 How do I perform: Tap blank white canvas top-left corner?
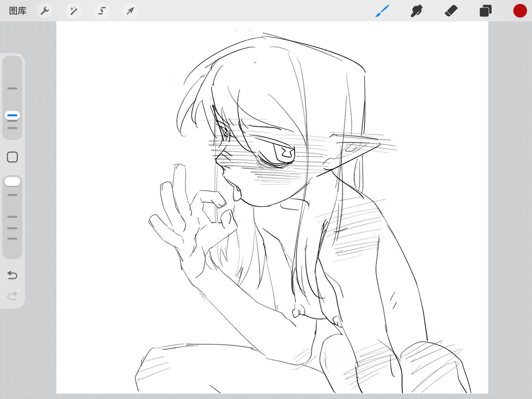80,44
